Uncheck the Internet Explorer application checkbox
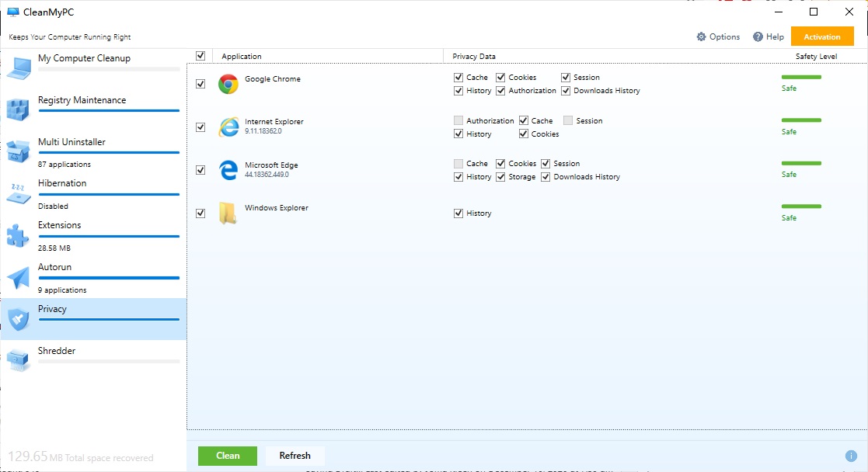The image size is (868, 472). (200, 127)
